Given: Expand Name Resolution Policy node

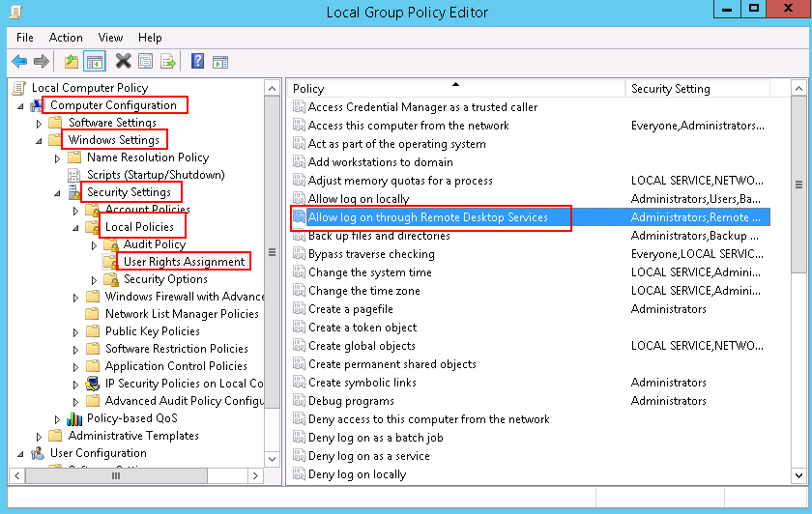Looking at the screenshot, I should [x=57, y=158].
